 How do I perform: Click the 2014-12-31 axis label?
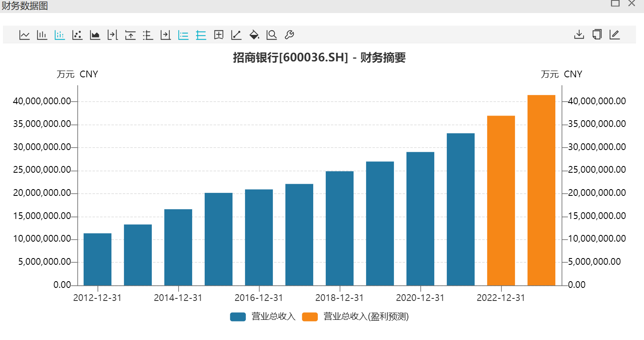click(x=178, y=298)
